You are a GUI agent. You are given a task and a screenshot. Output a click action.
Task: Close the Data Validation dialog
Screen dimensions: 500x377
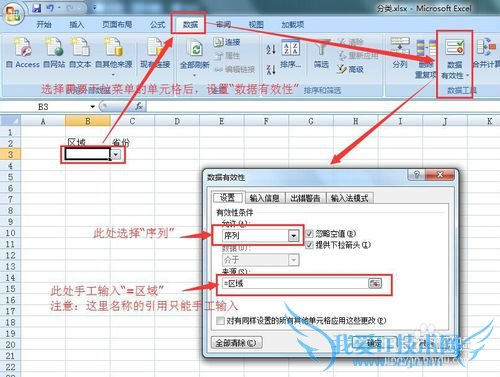440,175
